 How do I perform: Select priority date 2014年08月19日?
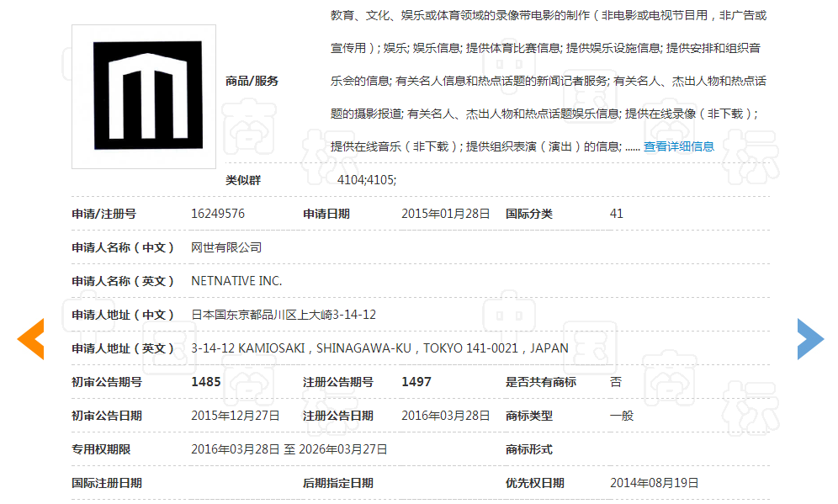coord(654,483)
